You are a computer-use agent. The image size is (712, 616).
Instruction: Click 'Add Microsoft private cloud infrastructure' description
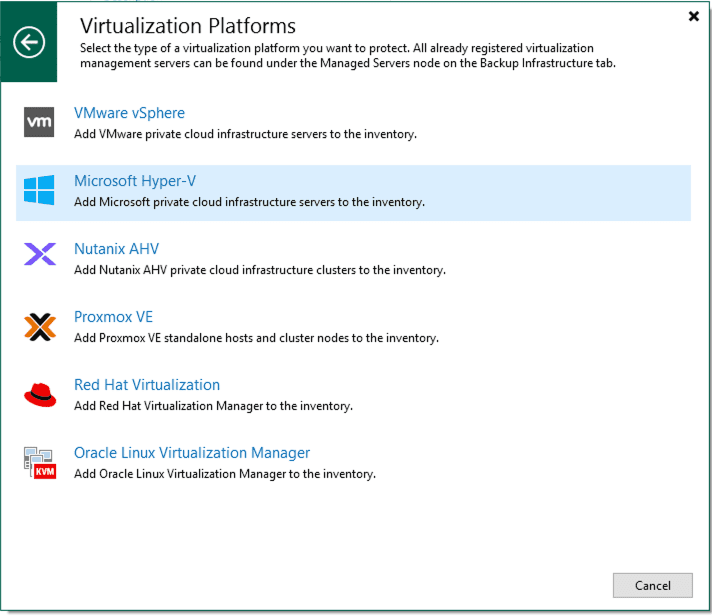coord(249,202)
